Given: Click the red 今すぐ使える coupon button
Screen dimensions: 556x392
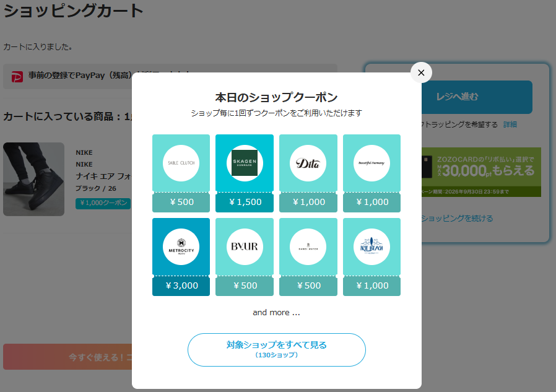Looking at the screenshot, I should point(67,357).
